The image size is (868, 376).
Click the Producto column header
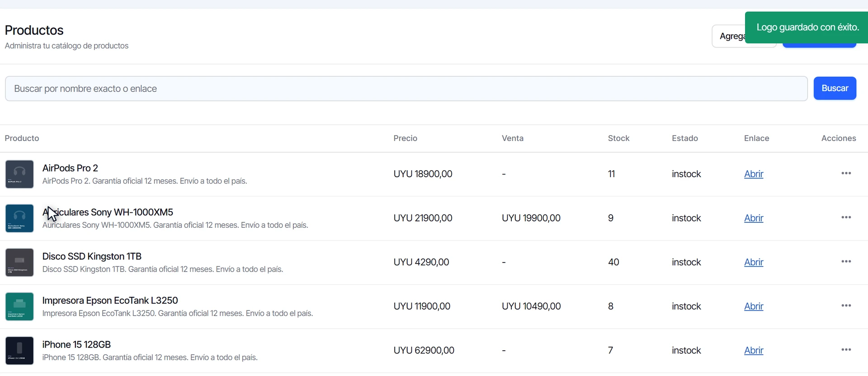pos(22,138)
